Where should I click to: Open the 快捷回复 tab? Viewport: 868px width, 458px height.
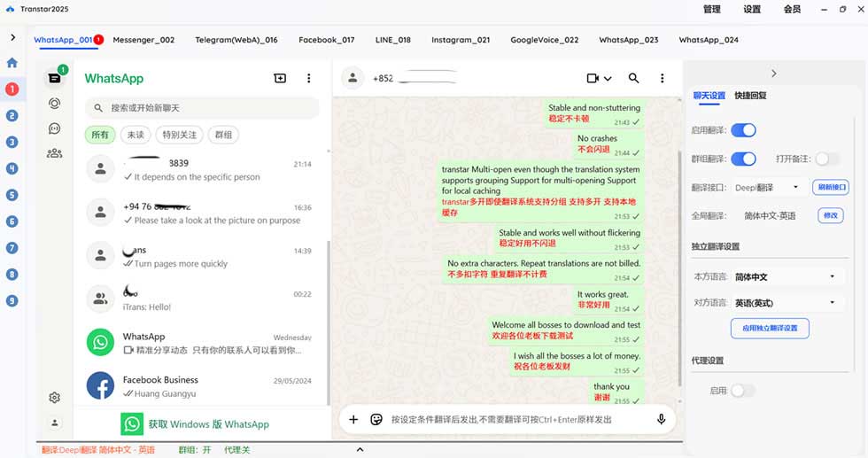[x=750, y=96]
